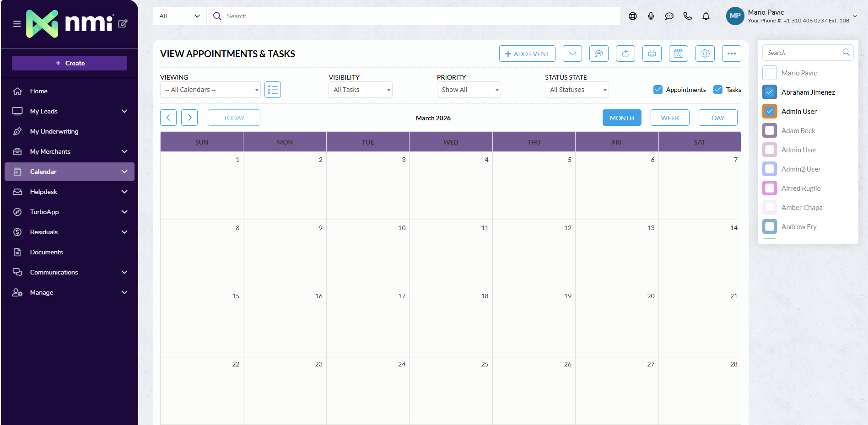
Task: Open My Underwriting in sidebar
Action: click(54, 131)
